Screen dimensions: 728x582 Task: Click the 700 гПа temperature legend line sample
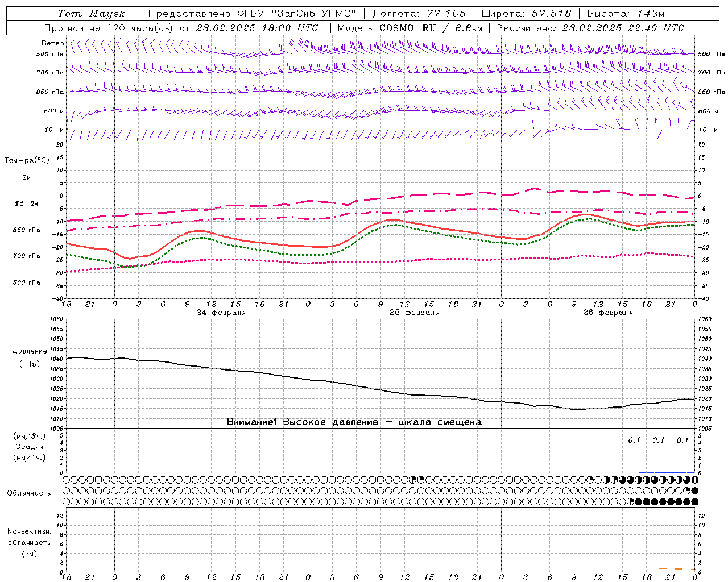[x=25, y=262]
